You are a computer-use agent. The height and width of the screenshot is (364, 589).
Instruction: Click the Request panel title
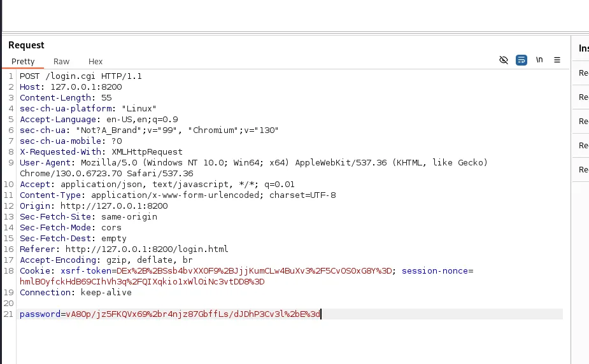point(26,45)
